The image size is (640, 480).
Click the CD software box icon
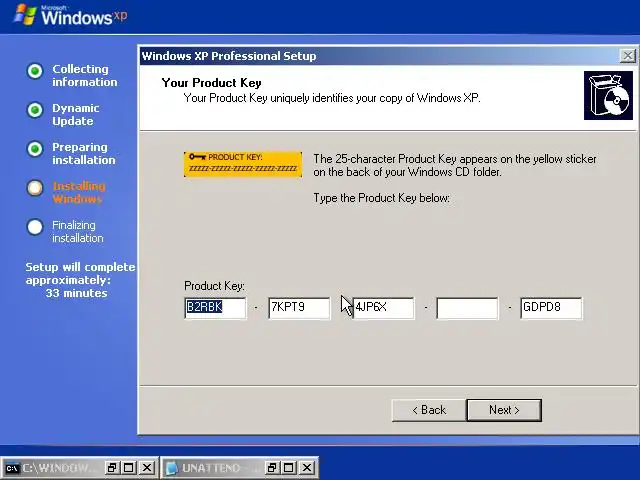(608, 96)
